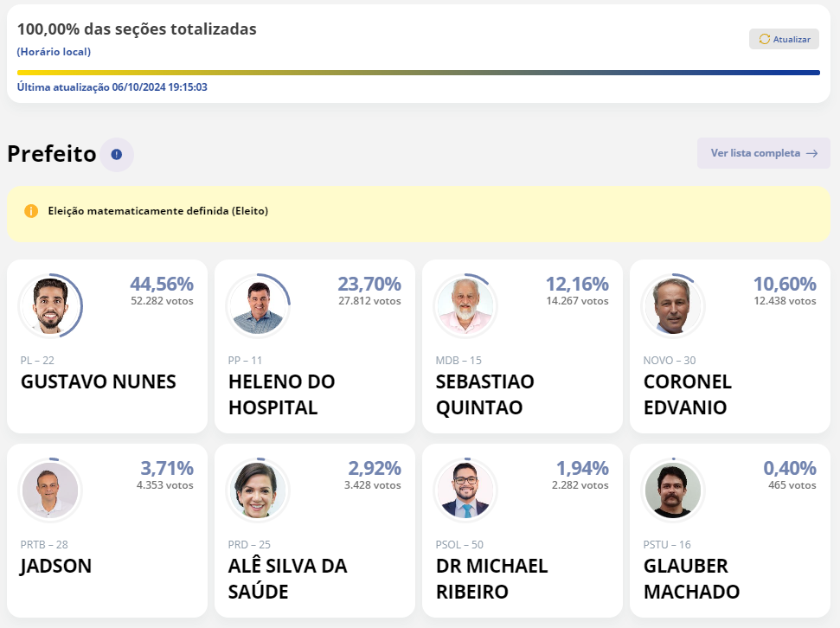The height and width of the screenshot is (628, 840).
Task: Click the sections totalized progress bar
Action: coord(418,73)
